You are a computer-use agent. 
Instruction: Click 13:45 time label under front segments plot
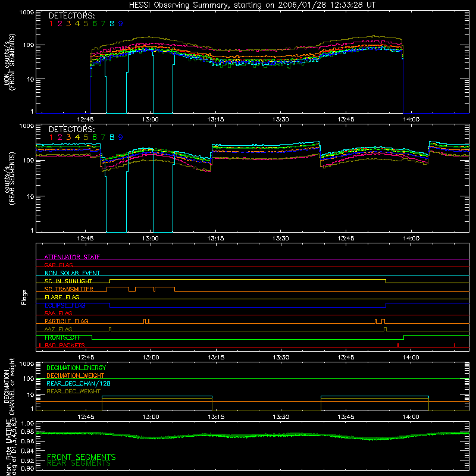pyautogui.click(x=346, y=120)
